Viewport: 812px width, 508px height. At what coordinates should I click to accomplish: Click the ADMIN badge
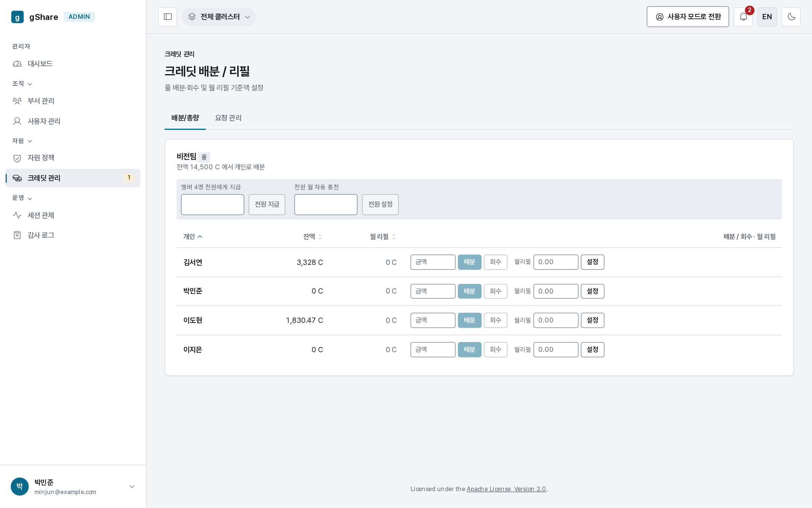tap(79, 17)
